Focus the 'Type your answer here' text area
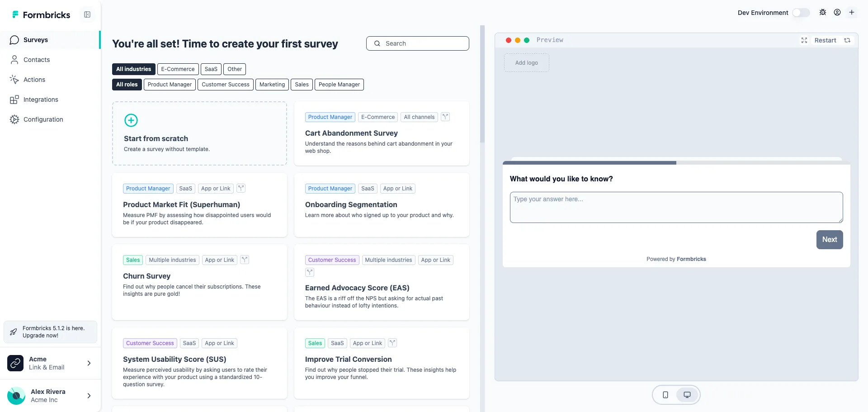Screen dimensions: 868x412 pos(676,208)
